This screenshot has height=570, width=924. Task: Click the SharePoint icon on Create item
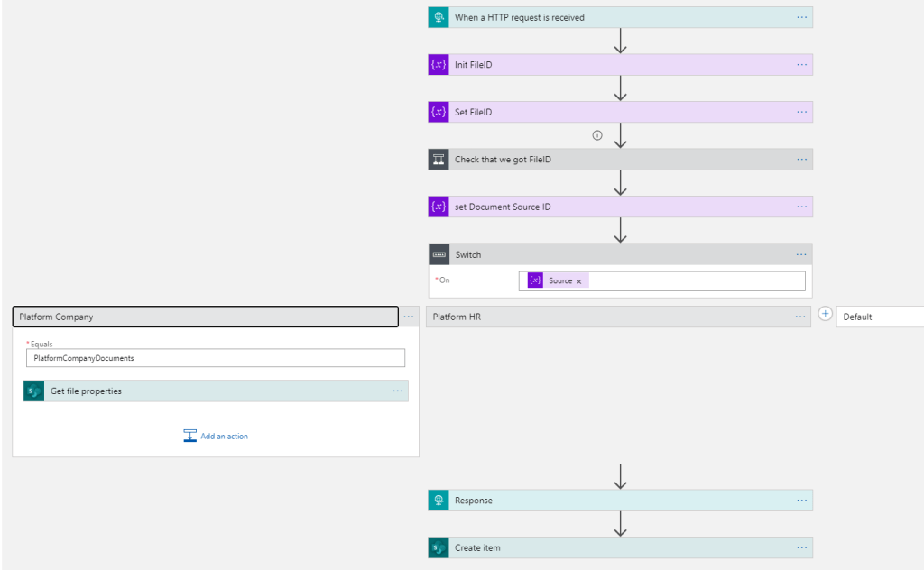pyautogui.click(x=439, y=547)
